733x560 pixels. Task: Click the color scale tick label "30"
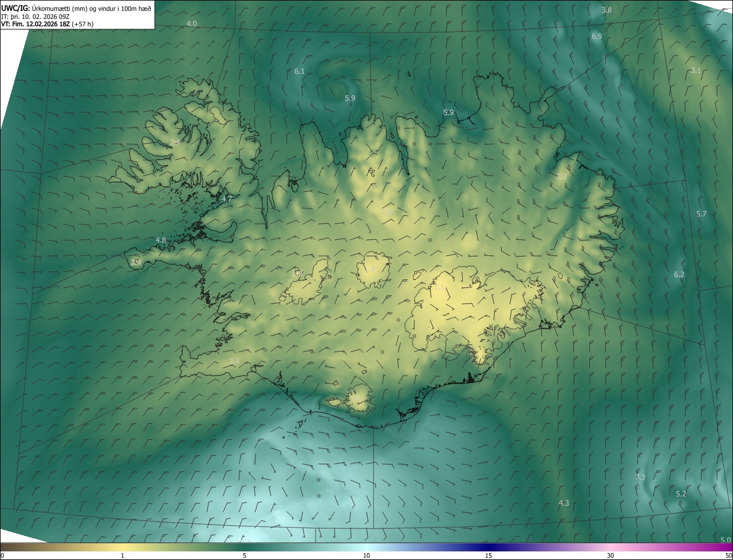pyautogui.click(x=610, y=555)
